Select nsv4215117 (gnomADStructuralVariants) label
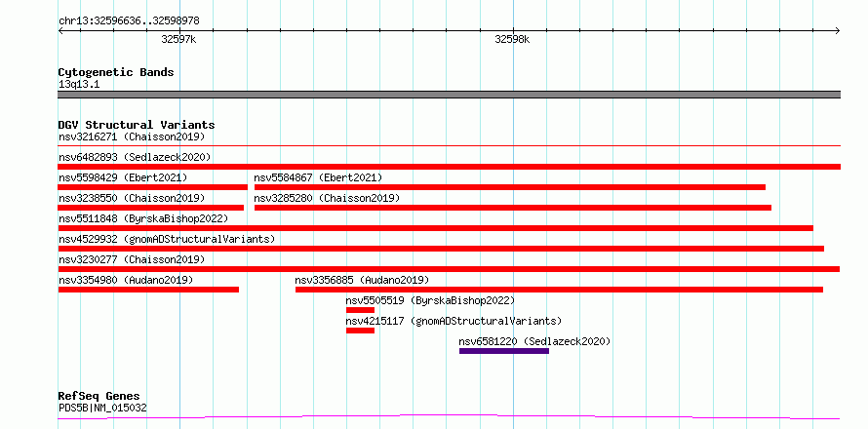 (454, 321)
